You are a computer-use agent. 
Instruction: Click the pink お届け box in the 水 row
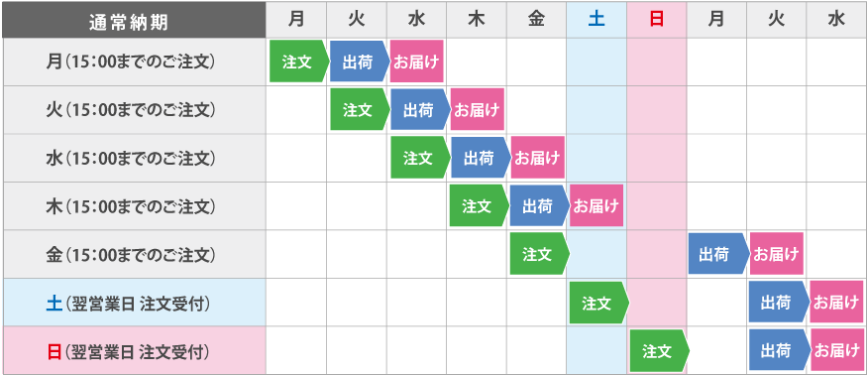pyautogui.click(x=537, y=158)
